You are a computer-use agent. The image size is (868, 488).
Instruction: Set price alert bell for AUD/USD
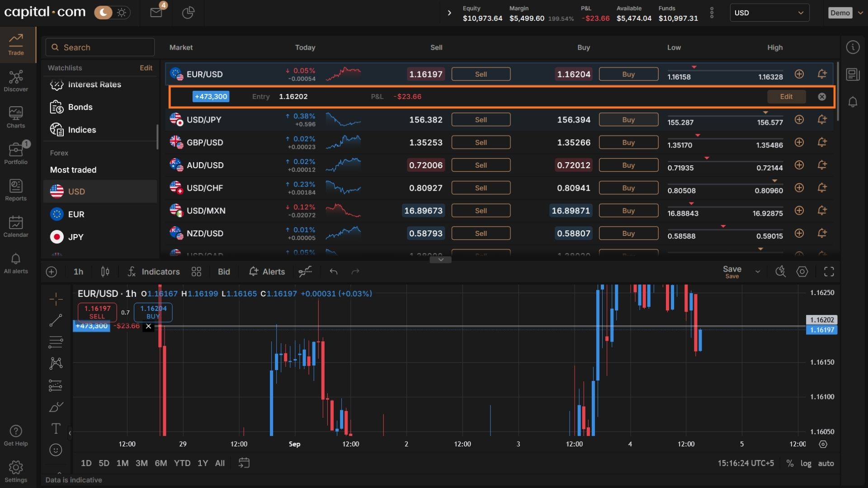pos(822,165)
